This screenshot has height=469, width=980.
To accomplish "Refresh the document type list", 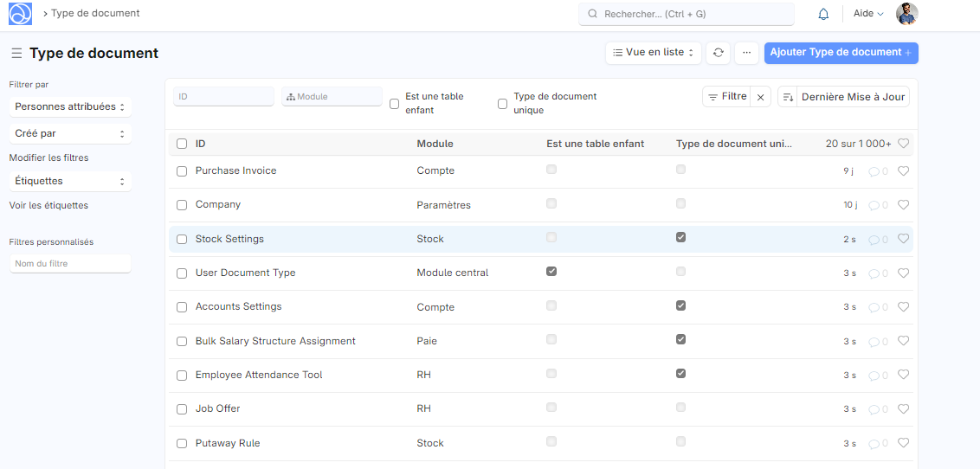I will [718, 53].
